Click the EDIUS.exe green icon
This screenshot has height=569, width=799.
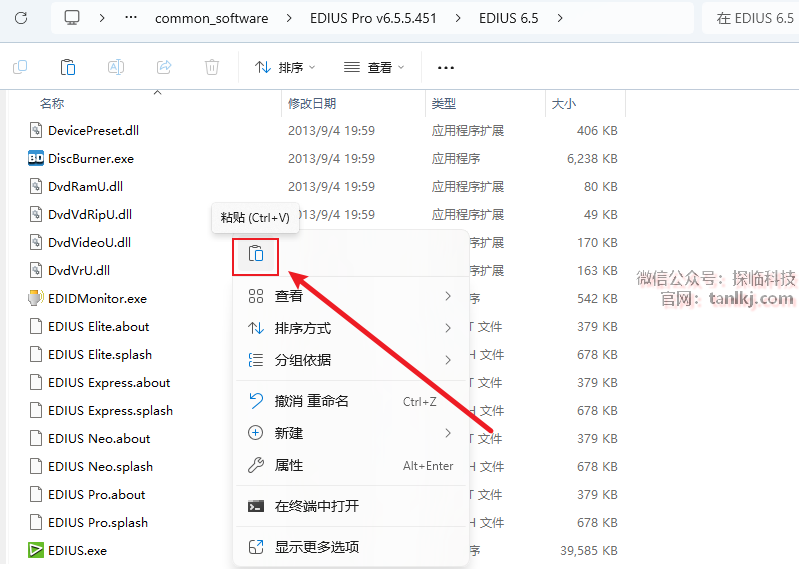(x=36, y=550)
